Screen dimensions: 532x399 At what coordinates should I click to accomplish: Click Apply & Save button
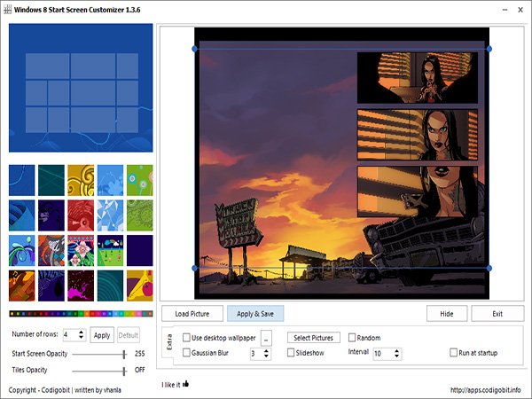click(x=255, y=314)
